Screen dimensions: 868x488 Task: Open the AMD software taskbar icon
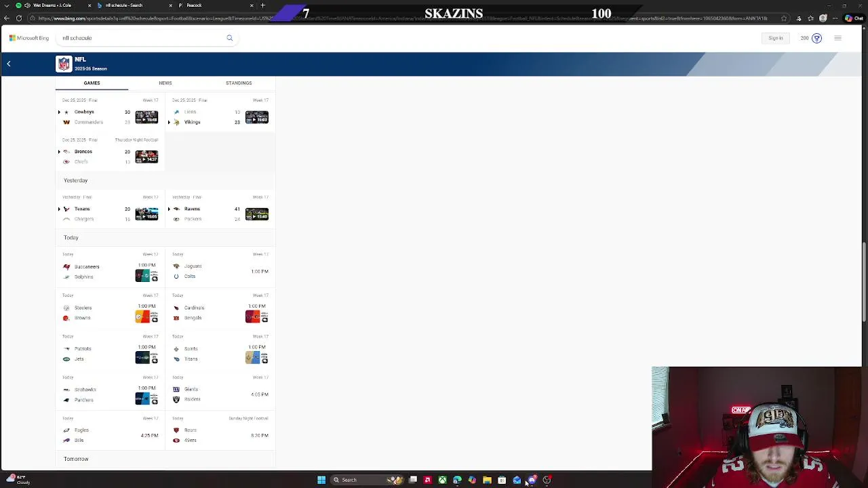[427, 480]
